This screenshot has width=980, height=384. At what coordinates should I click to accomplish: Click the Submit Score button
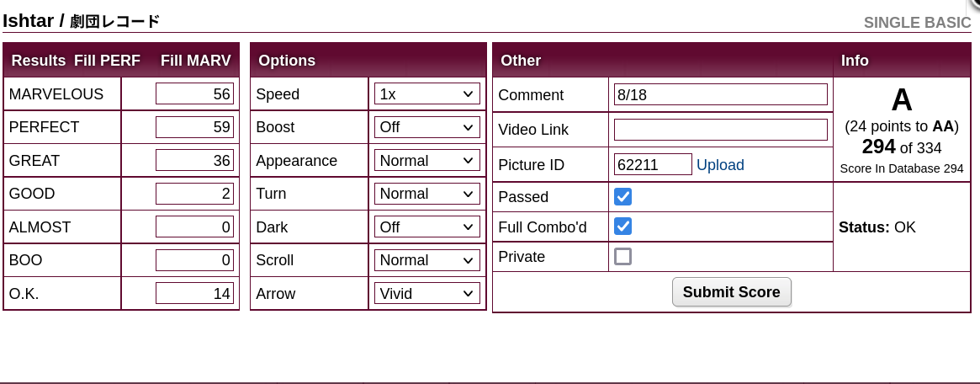pyautogui.click(x=731, y=292)
